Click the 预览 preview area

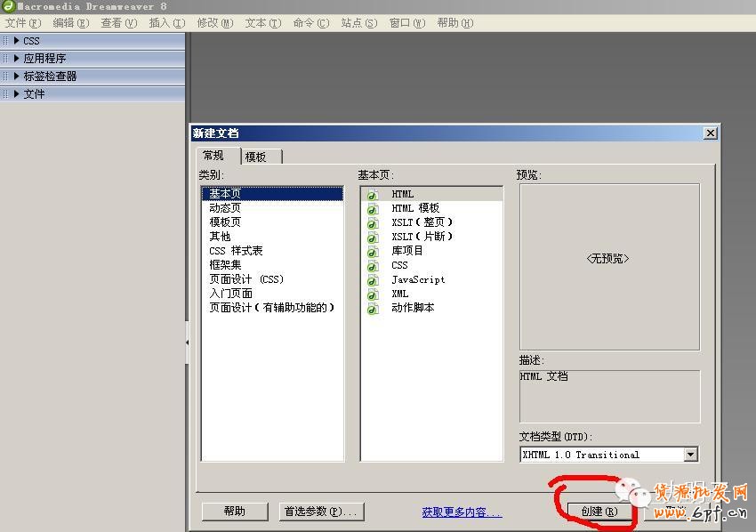coord(609,267)
